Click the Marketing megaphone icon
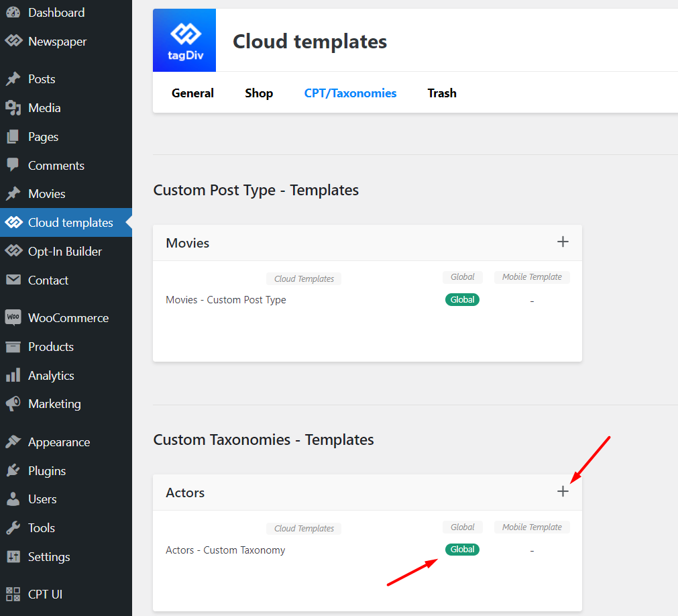 tap(13, 403)
